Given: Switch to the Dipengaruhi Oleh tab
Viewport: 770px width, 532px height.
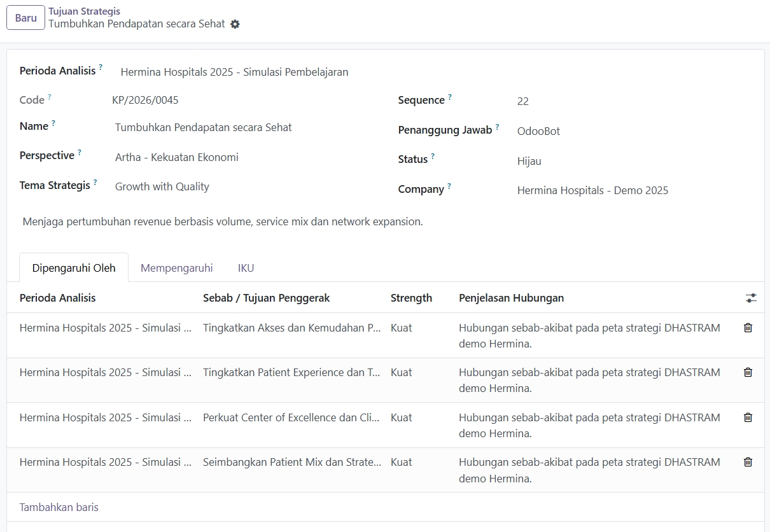Looking at the screenshot, I should pos(74,268).
